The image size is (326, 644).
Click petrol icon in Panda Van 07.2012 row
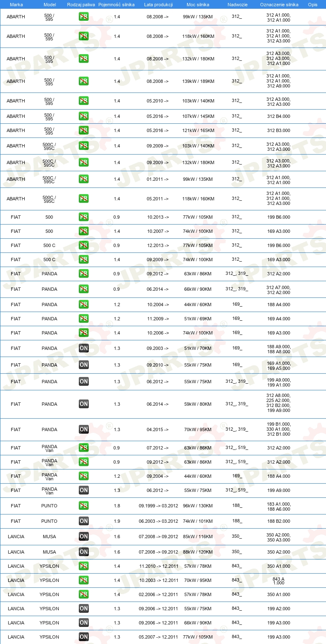(x=84, y=448)
